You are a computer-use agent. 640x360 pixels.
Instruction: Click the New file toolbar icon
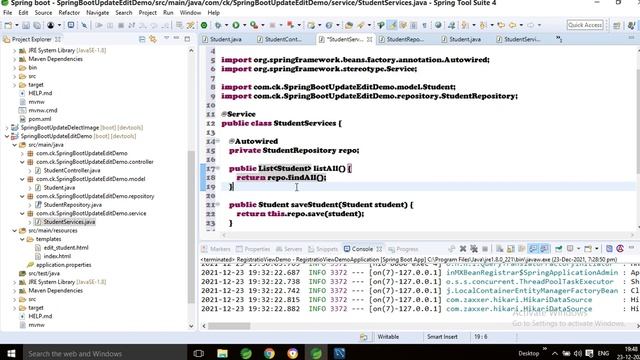coord(8,25)
